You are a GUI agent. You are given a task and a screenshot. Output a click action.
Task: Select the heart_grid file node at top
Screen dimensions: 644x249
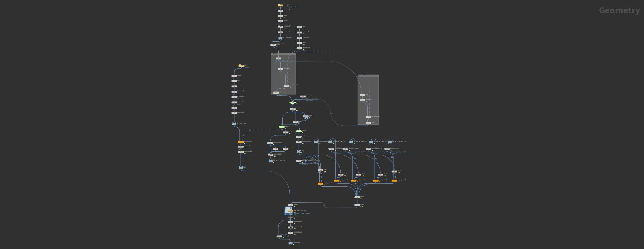[x=280, y=5]
